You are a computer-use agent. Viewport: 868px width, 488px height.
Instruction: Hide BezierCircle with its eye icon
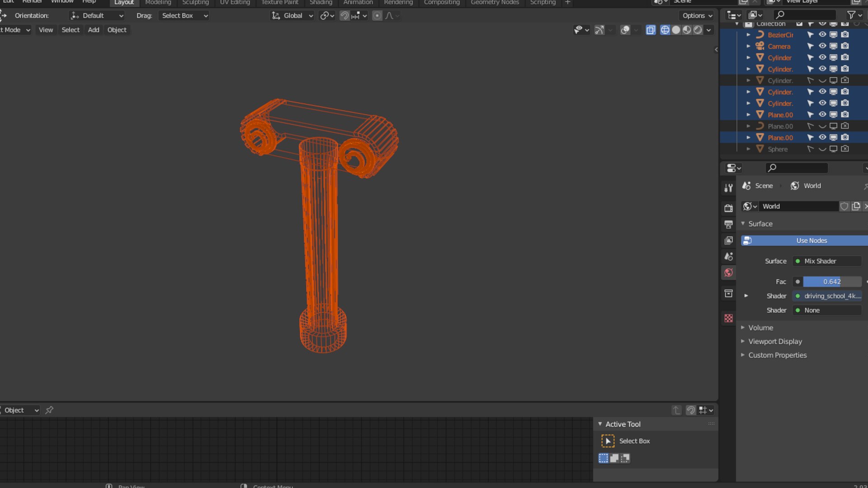point(822,35)
